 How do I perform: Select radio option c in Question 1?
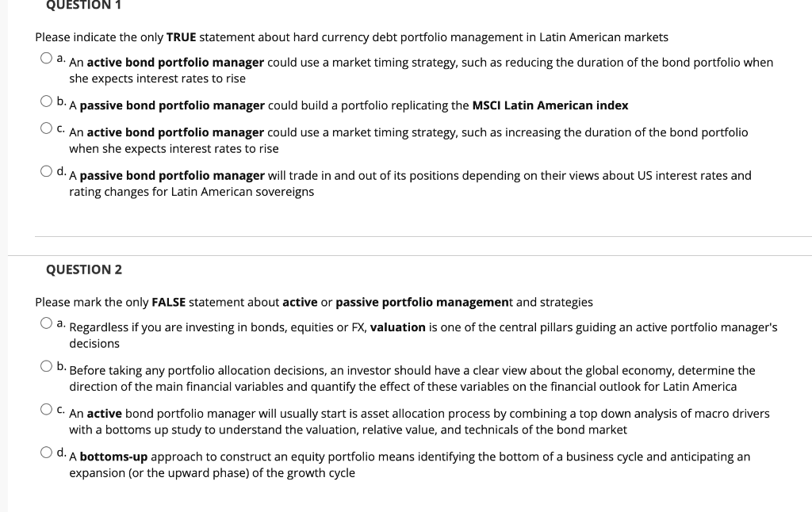point(45,126)
